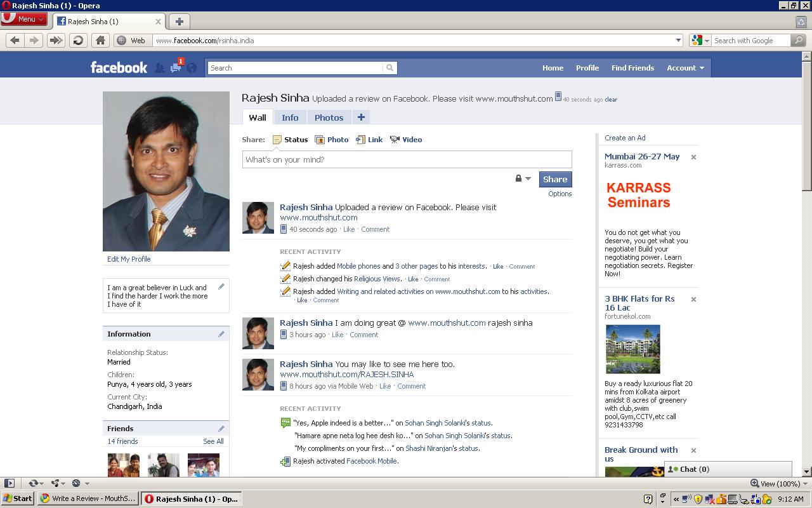This screenshot has height=508, width=812.
Task: Toggle Opera panels button in status bar
Action: pos(9,483)
